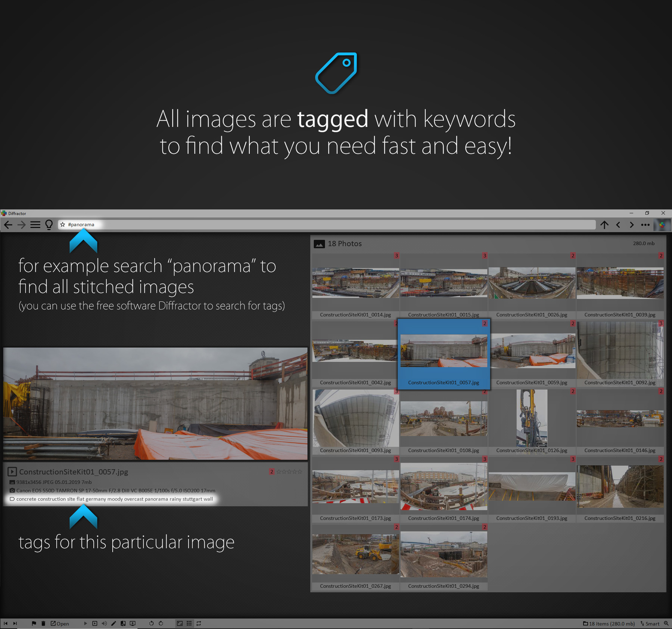Delete the image with the trash icon
Screen dimensions: 672x629
tap(43, 623)
